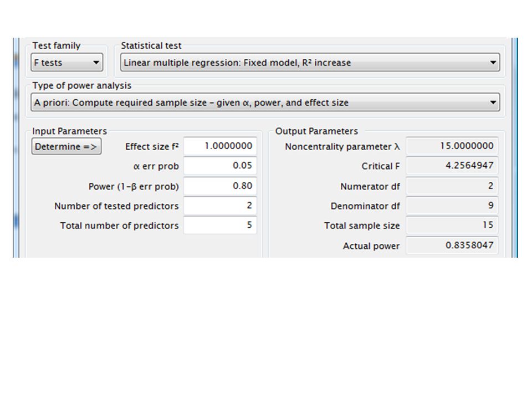Open the Statistical test dropdown
The height and width of the screenshot is (399, 532).
(310, 63)
